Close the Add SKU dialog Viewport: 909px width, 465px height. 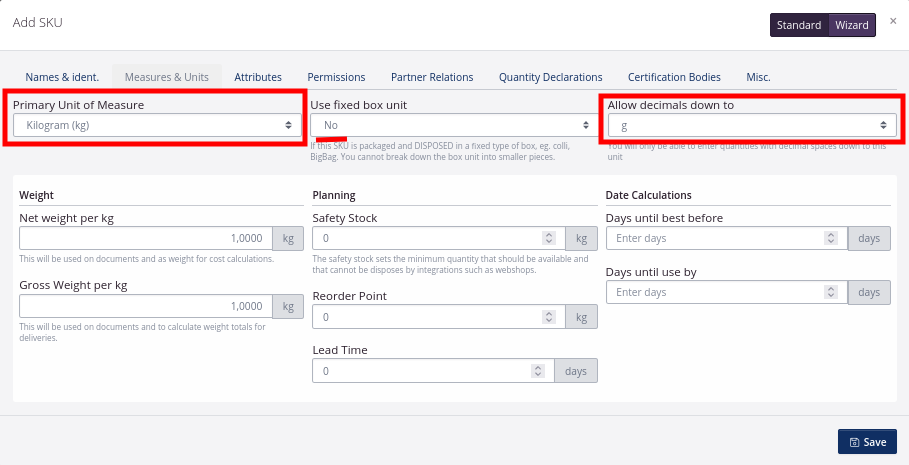click(x=893, y=21)
